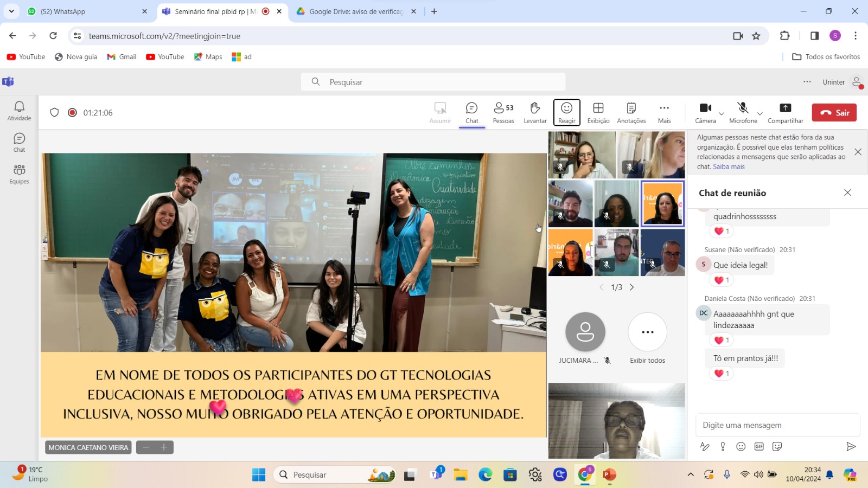Viewport: 868px width, 488px height.
Task: Toggle the Chat panel in meeting toolbar
Action: click(x=471, y=112)
